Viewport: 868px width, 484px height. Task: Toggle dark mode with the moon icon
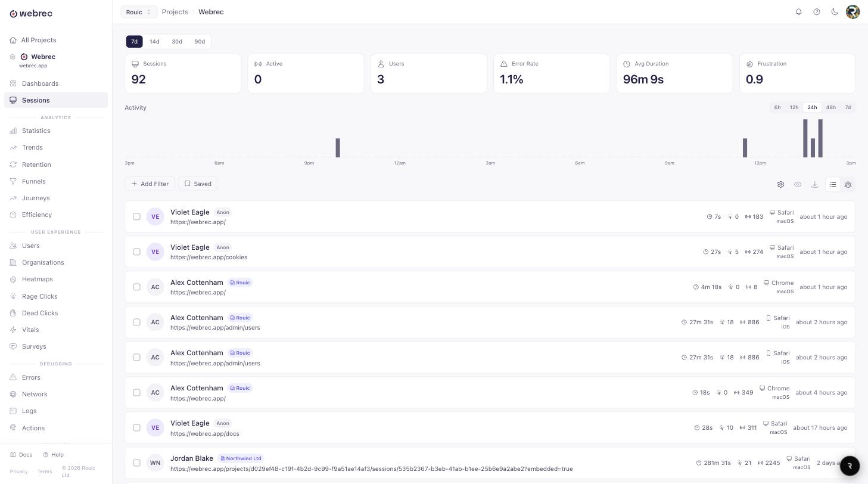835,12
